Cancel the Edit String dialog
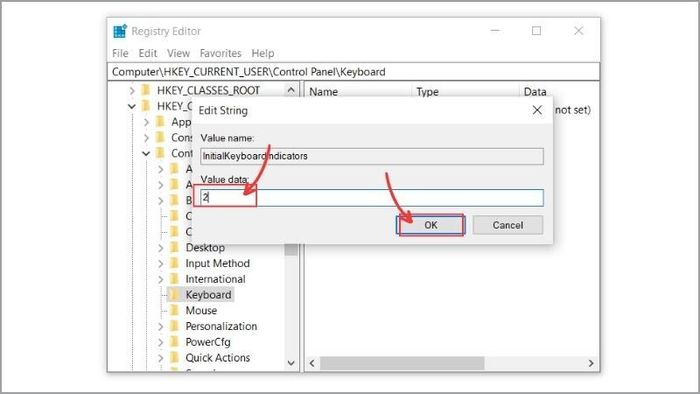 pos(508,225)
